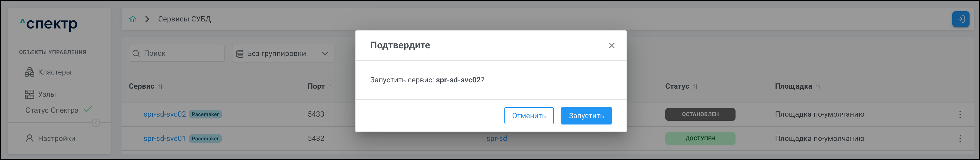980x160 pixels.
Task: Close the confirmation dialog with X
Action: [611, 45]
